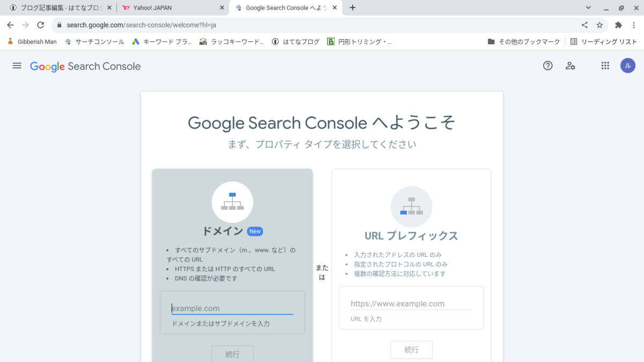The image size is (644, 362).
Task: Click the example.com domain input field
Action: click(232, 308)
